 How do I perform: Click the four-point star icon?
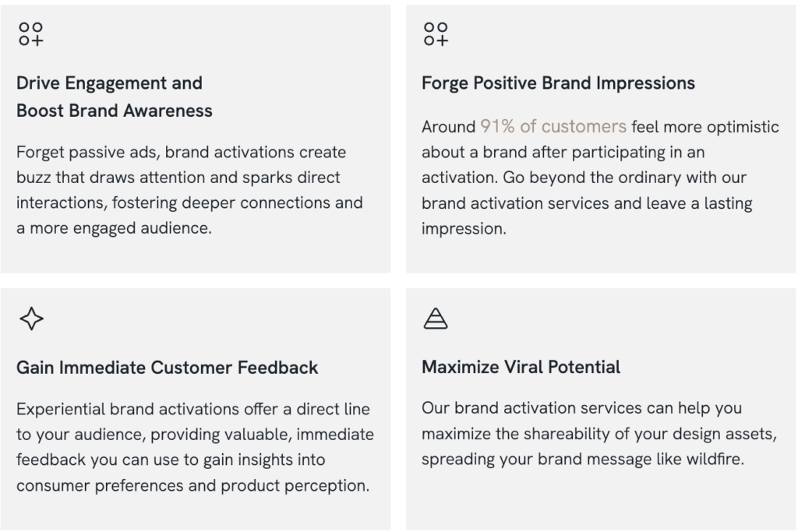31,319
